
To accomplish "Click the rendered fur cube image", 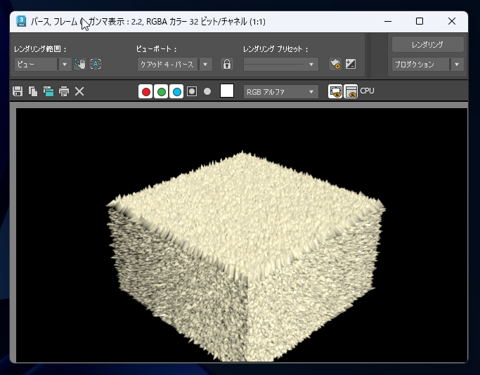I will click(246, 257).
